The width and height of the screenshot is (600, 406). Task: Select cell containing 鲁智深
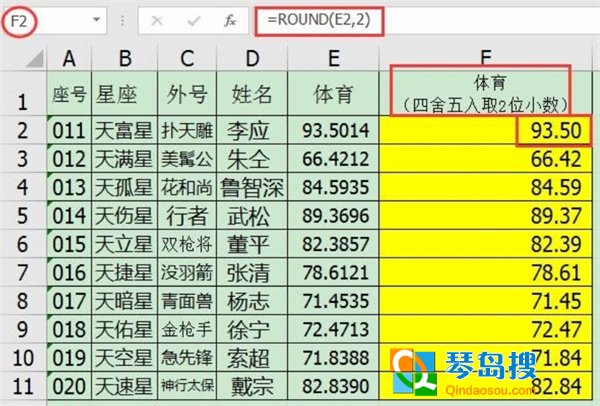coord(252,187)
